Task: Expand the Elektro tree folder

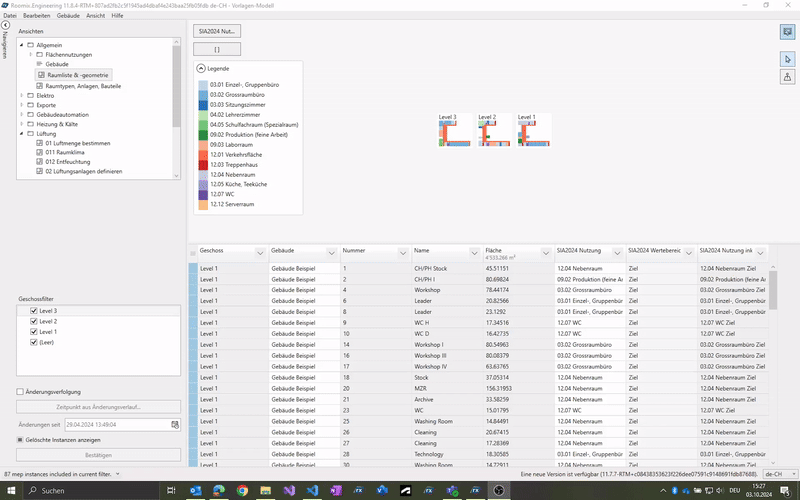Action: (20, 95)
